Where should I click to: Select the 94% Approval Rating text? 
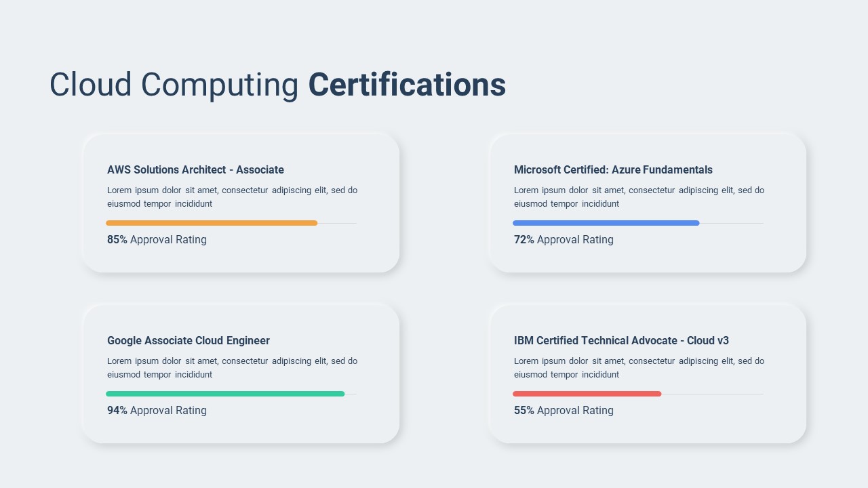(157, 410)
